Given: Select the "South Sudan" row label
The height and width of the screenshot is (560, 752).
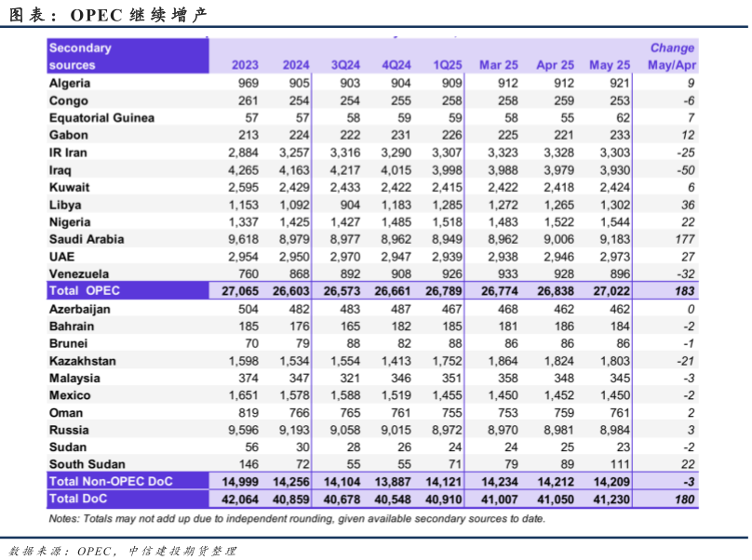Looking at the screenshot, I should 87,464.
